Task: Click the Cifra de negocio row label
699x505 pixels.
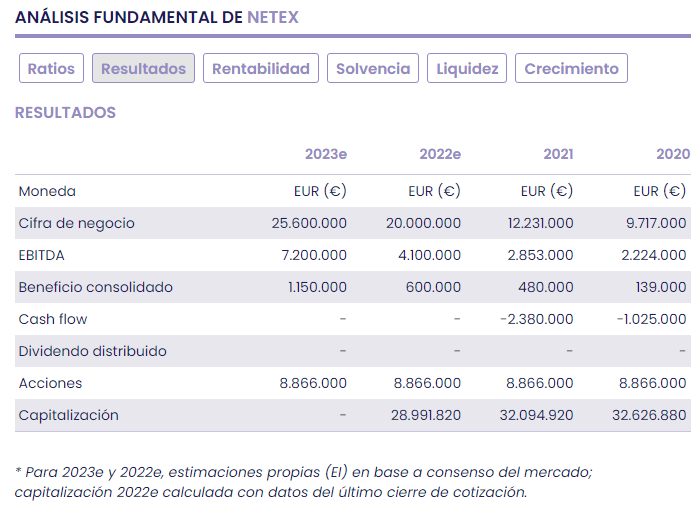Action: point(76,223)
